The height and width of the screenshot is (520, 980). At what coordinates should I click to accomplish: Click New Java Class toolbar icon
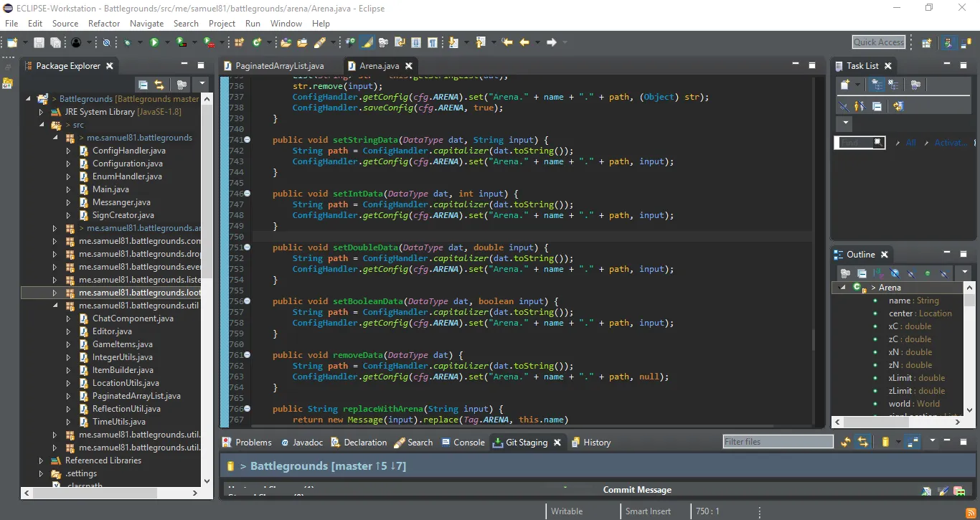256,42
